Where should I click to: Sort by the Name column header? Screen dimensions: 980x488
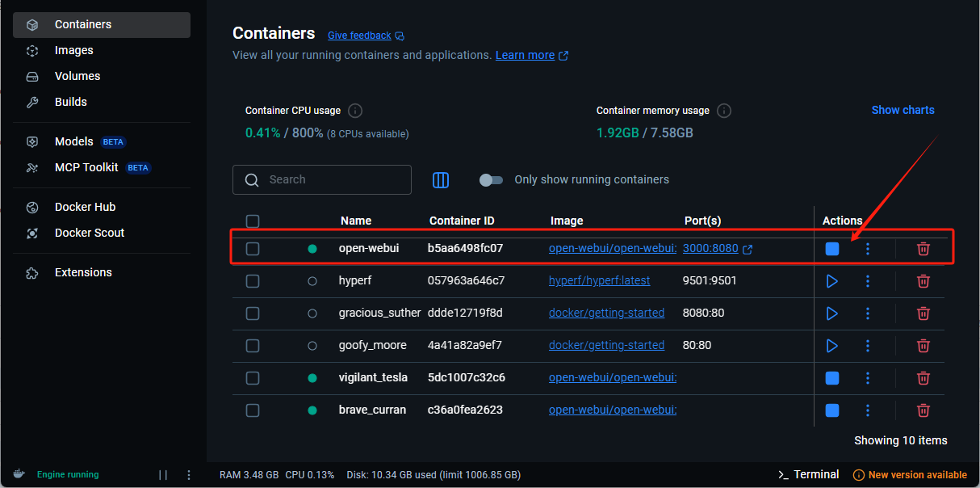click(356, 221)
